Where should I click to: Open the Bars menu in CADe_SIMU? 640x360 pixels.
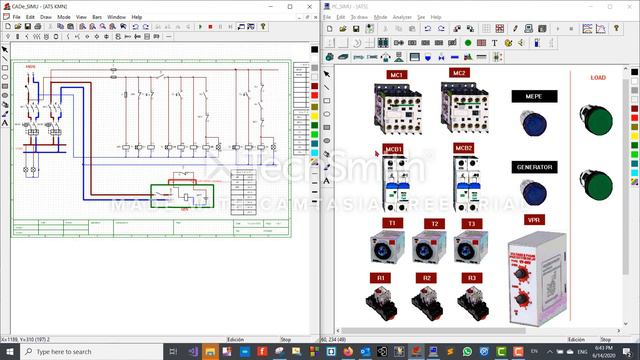point(97,17)
